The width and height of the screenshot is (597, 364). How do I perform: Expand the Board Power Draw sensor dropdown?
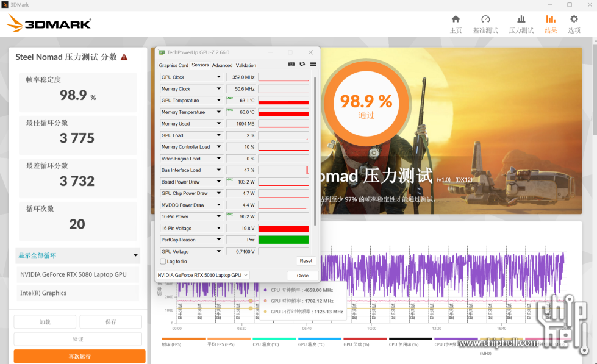(218, 182)
